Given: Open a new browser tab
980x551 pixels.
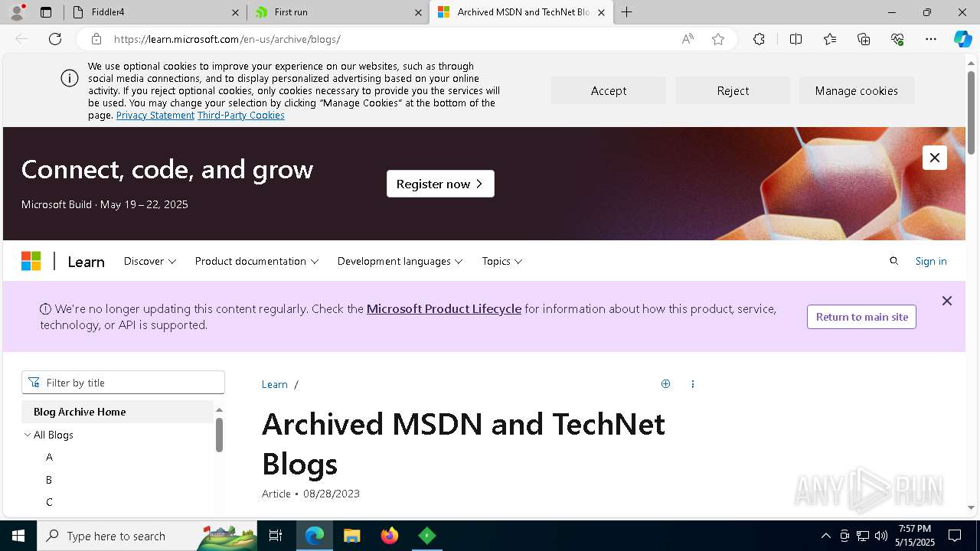Looking at the screenshot, I should pos(627,12).
